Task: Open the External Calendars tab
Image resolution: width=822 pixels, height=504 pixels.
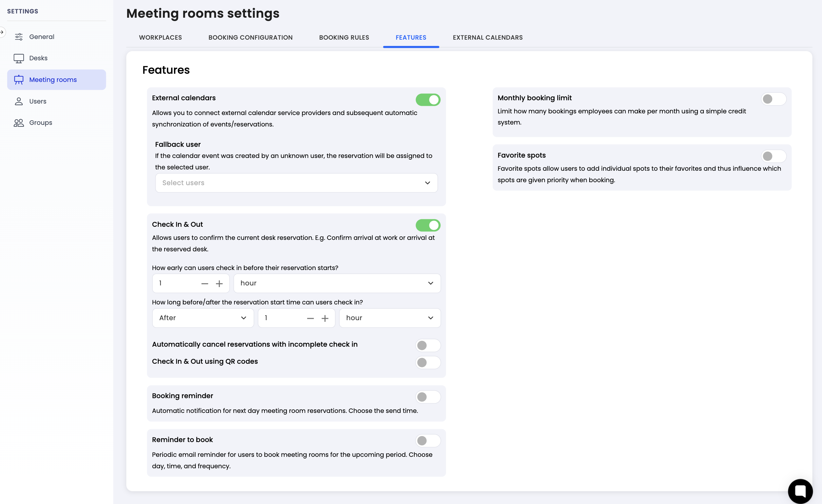Action: click(x=487, y=37)
